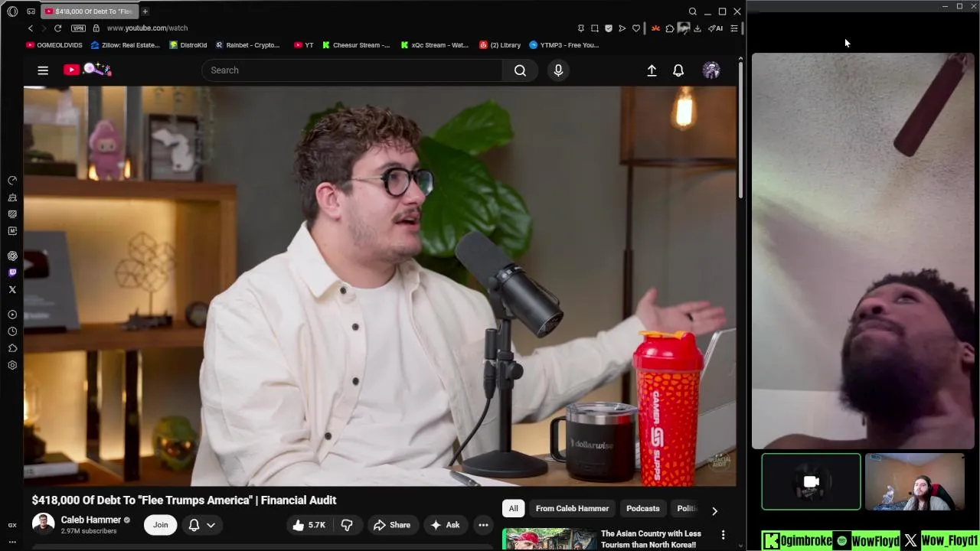Screen dimensions: 980x551
Task: Click the youtube.com address bar URL
Action: click(x=147, y=28)
